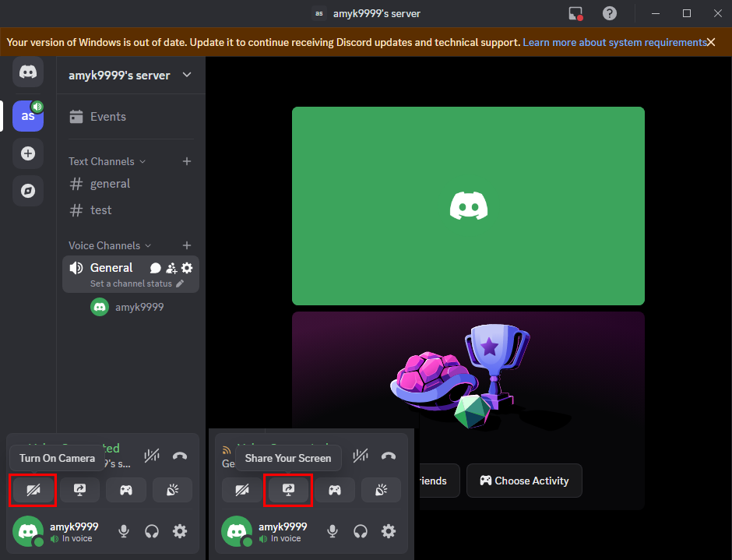Image resolution: width=732 pixels, height=560 pixels.
Task: Click the invite people icon on General channel
Action: click(x=171, y=268)
